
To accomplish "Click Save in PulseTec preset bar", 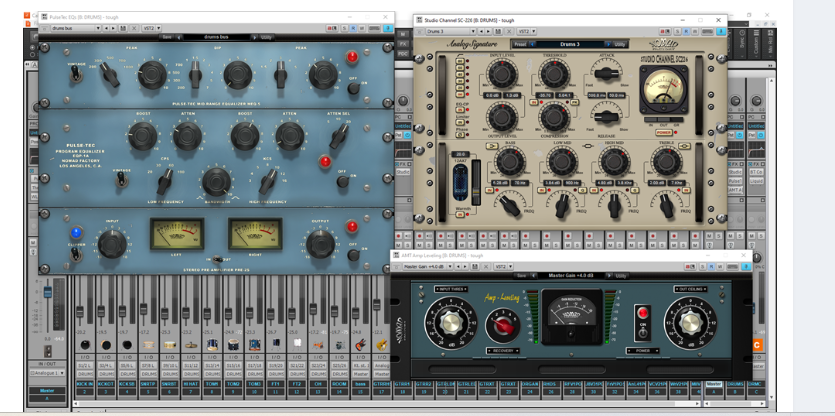I will pos(167,37).
